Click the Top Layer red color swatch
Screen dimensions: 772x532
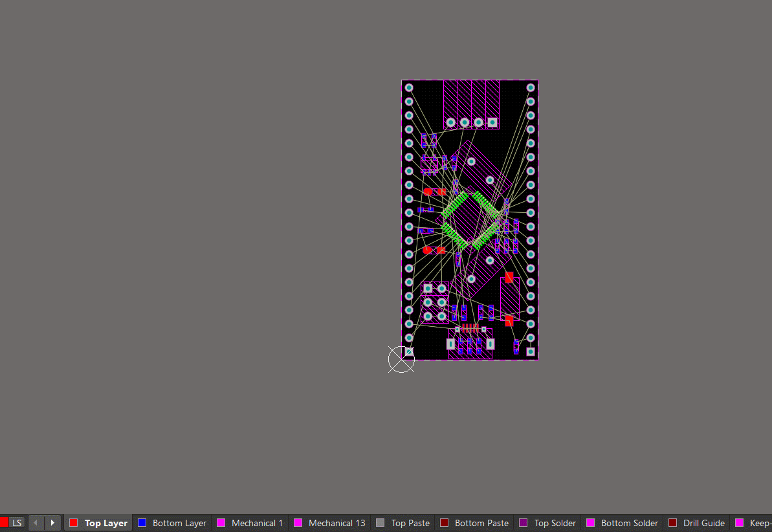pos(73,523)
